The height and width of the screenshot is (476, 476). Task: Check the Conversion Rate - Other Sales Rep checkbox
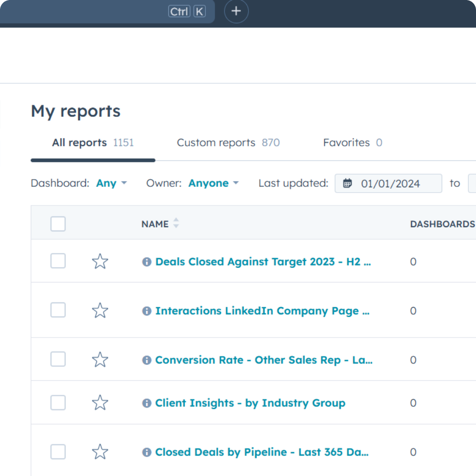tap(58, 359)
